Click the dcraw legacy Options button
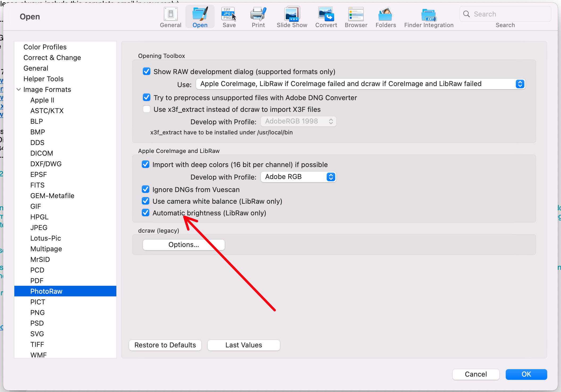This screenshot has width=561, height=392. tap(183, 245)
